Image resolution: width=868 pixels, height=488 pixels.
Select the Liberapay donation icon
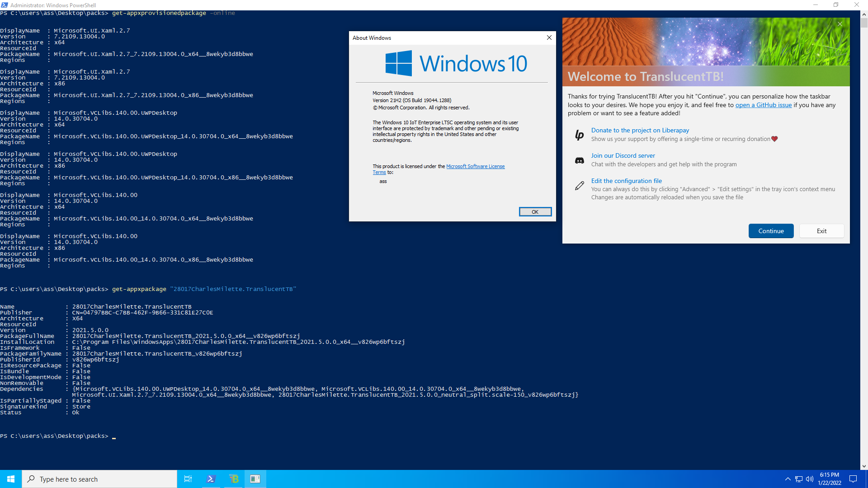pos(579,135)
